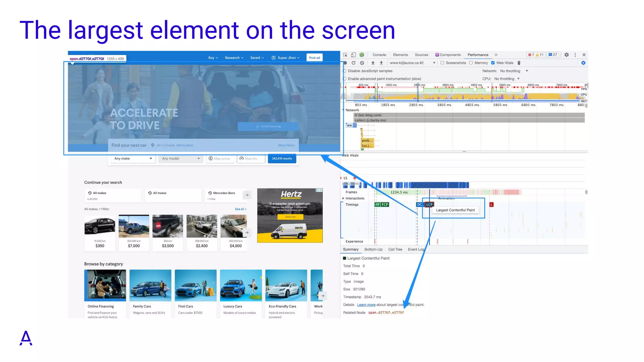The image size is (644, 362).
Task: Load a profile with upload arrow
Action: [373, 63]
